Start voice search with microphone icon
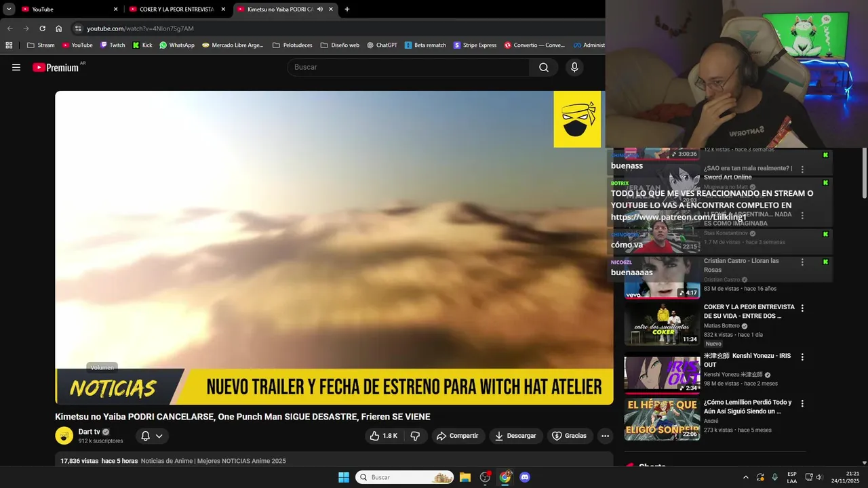Screen dimensions: 868x488 tap(574, 67)
